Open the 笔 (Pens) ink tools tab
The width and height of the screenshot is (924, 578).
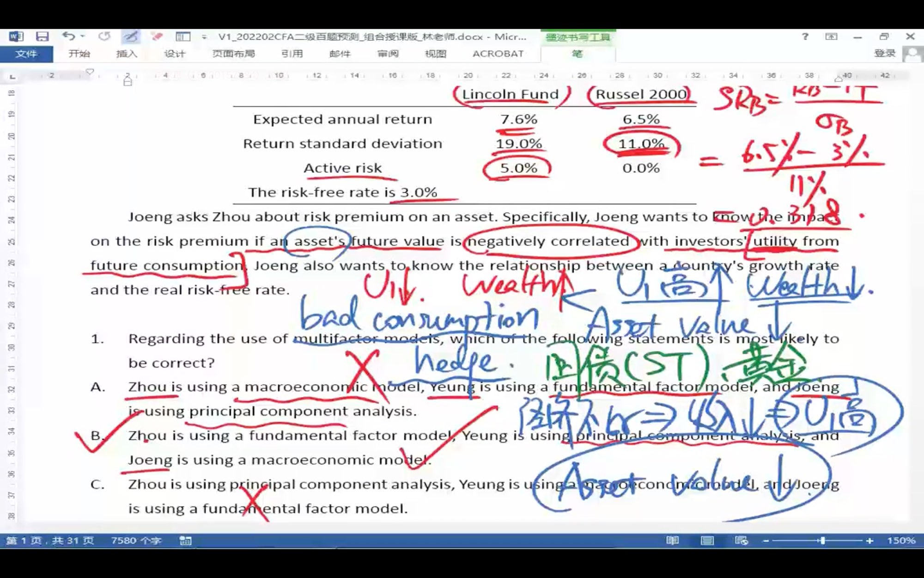click(577, 54)
